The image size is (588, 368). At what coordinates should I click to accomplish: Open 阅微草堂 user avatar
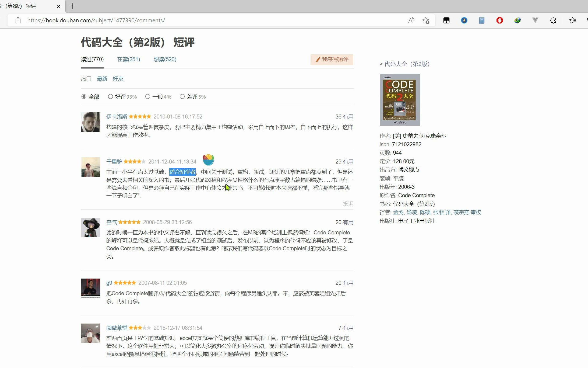click(91, 333)
